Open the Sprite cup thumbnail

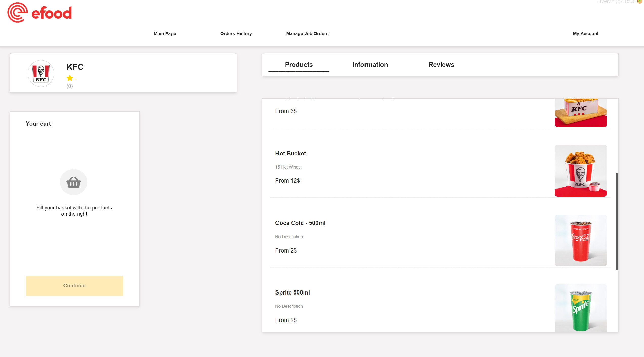581,308
